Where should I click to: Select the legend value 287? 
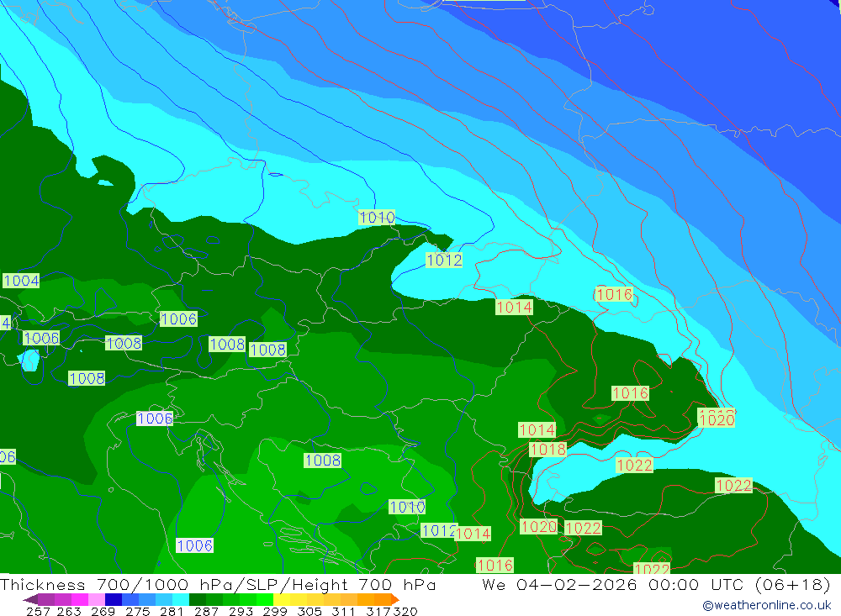coord(206,611)
